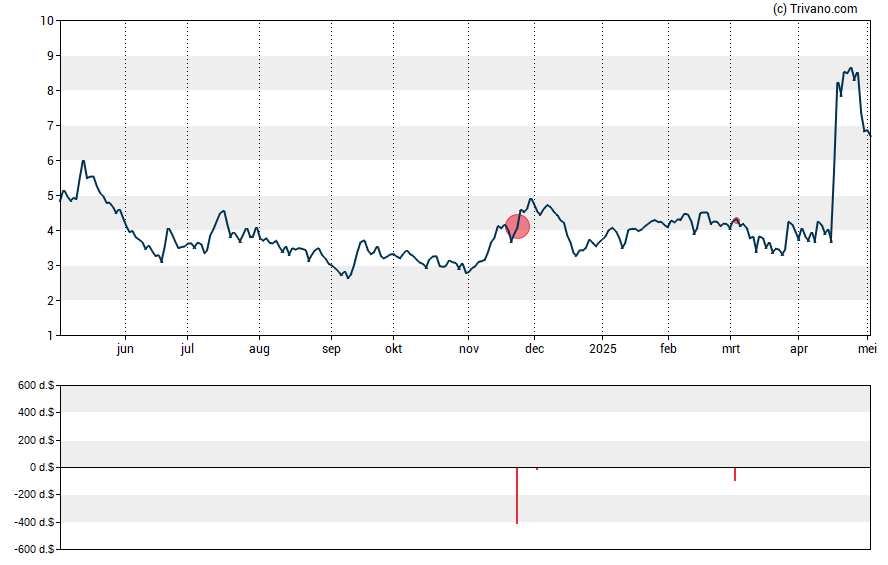Click the 'nov' x-axis label
The image size is (888, 565).
(469, 349)
